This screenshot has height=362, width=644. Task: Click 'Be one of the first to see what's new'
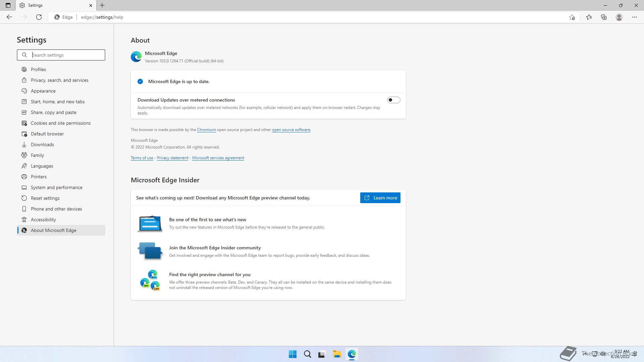pos(208,220)
